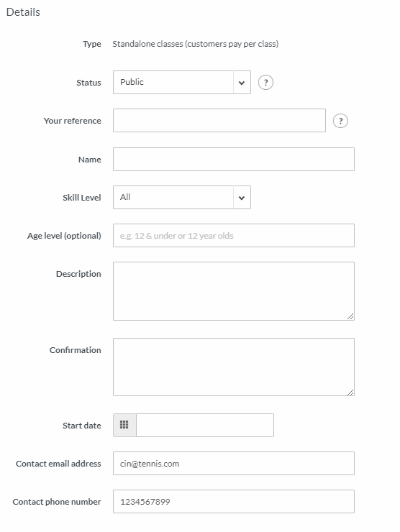Click the Age level (optional) label
400x532 pixels.
coord(64,236)
